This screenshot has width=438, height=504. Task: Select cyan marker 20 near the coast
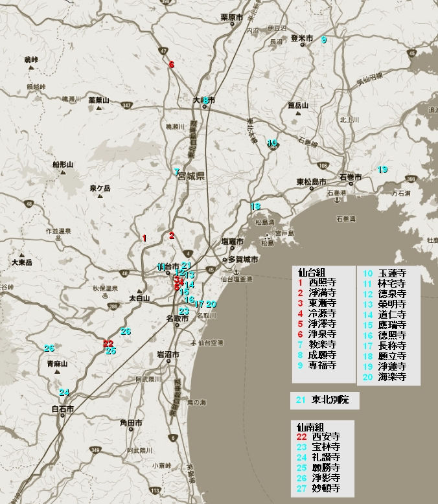pyautogui.click(x=211, y=304)
